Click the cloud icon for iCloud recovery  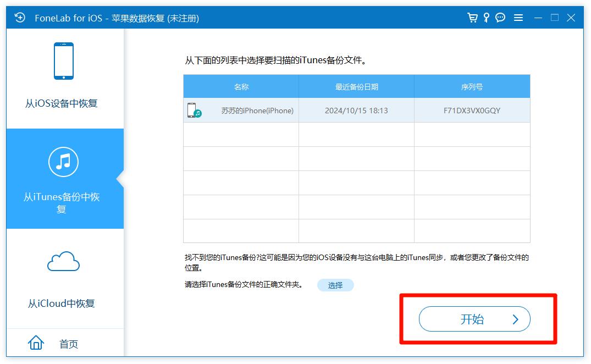coord(64,262)
